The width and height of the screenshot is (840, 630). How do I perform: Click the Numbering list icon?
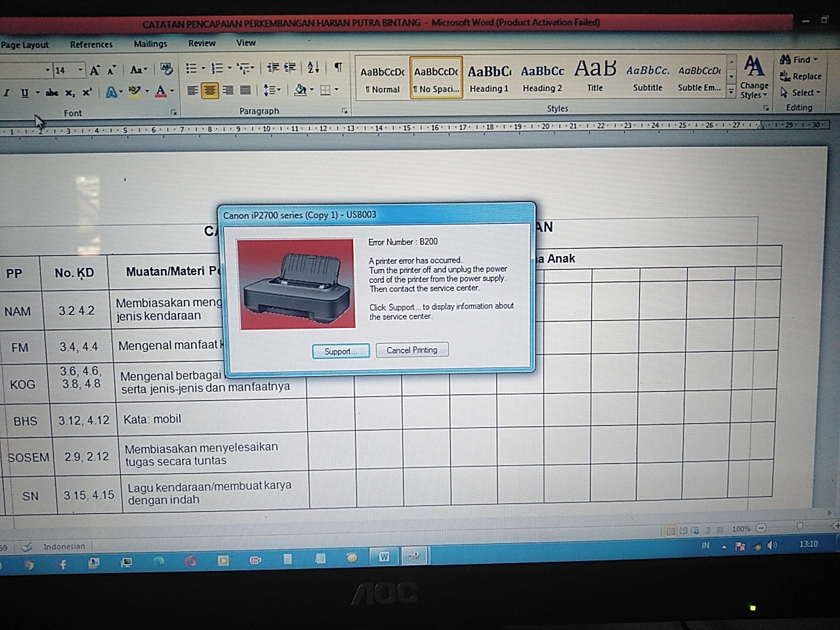(x=217, y=68)
